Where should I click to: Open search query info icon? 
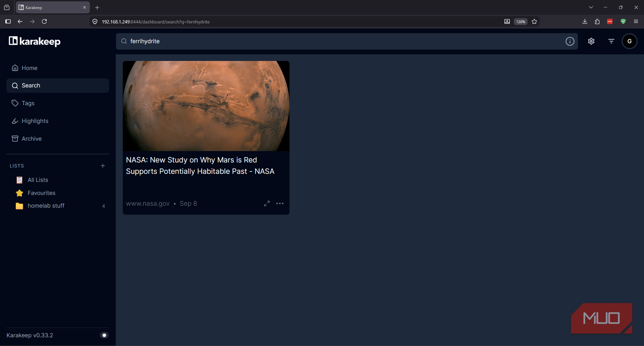tap(570, 41)
